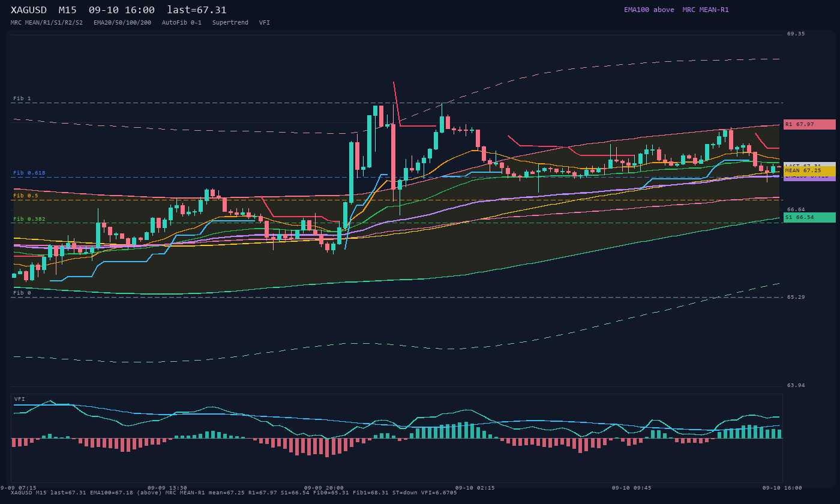This screenshot has height=504, width=840.
Task: Click the 09-09 20:00 time axis label
Action: [x=324, y=488]
